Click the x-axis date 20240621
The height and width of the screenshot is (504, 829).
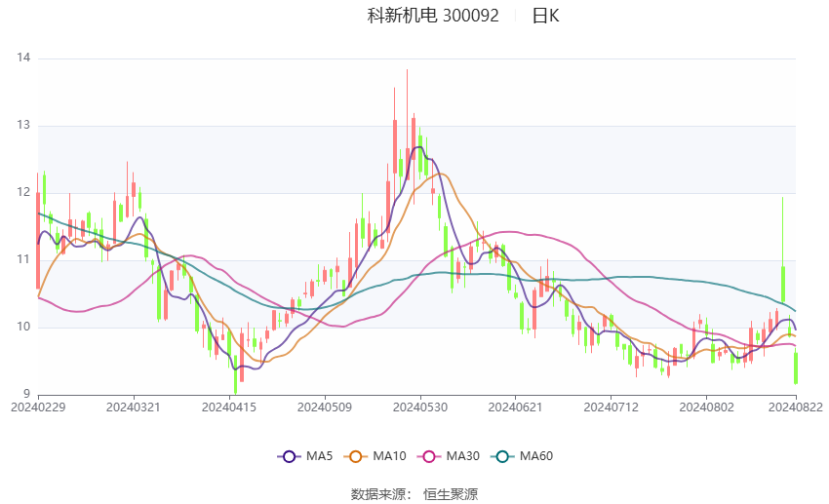(x=516, y=407)
